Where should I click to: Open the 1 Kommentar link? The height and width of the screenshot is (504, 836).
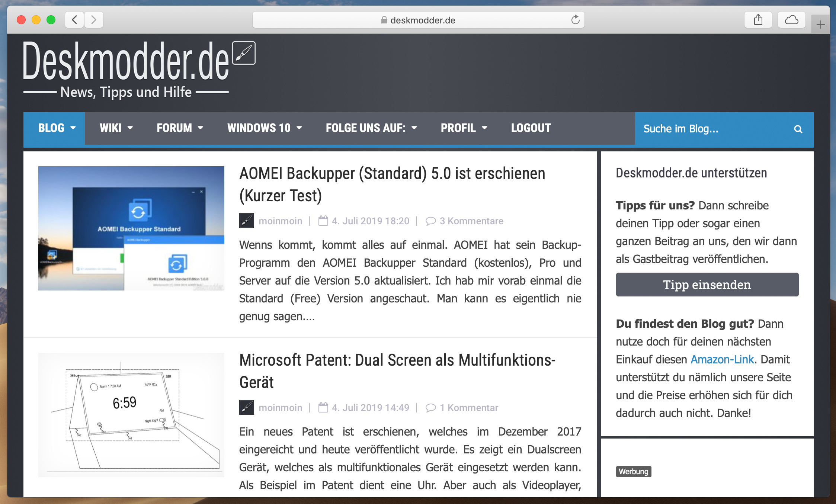(469, 408)
